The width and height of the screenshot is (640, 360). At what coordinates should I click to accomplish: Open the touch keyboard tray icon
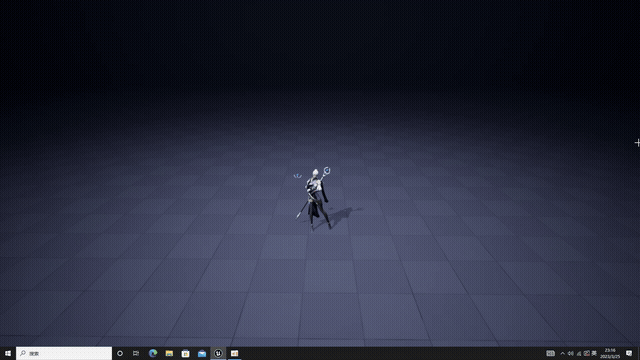[x=551, y=353]
